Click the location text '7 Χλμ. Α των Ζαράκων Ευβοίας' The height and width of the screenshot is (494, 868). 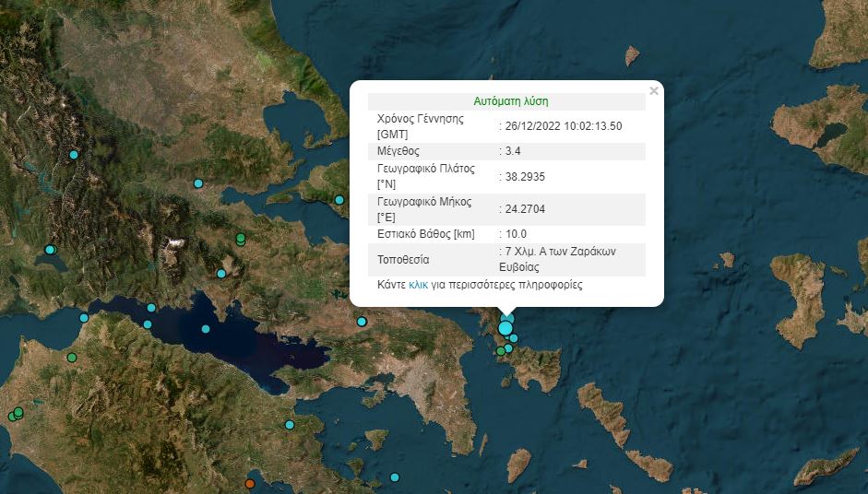tap(557, 260)
